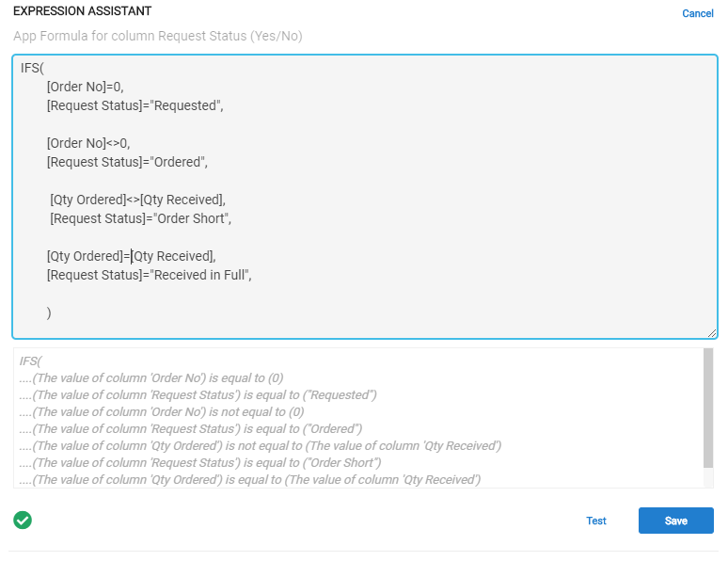Click explanation line 'Order No' is not equal to

click(x=162, y=411)
